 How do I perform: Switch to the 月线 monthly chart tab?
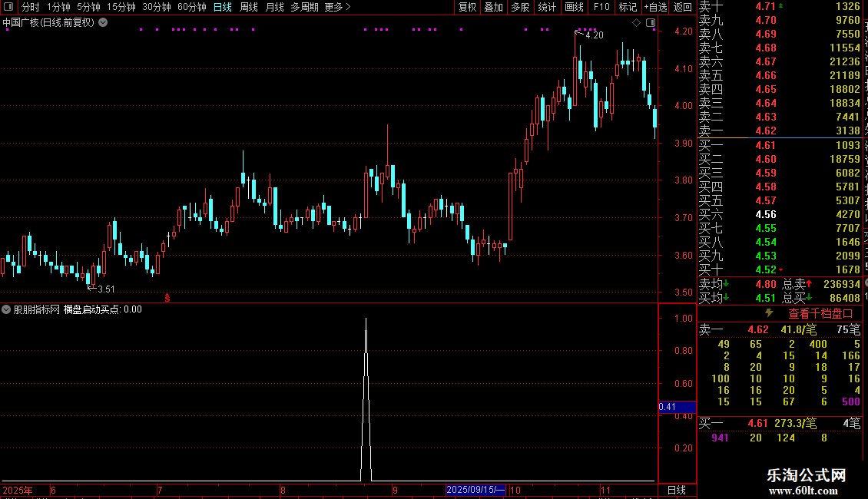274,7
